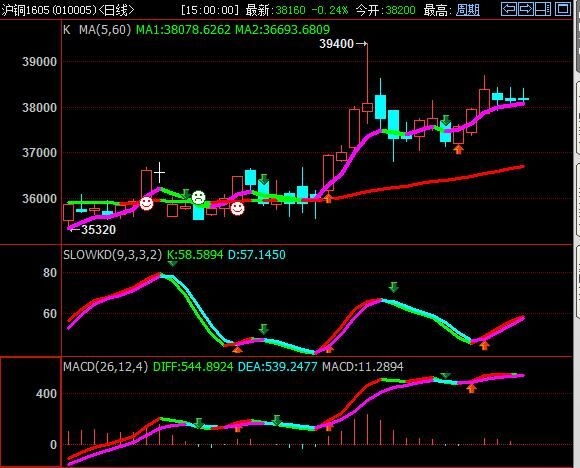Click the forward arrow navigation icon
580x468 pixels.
(x=526, y=9)
